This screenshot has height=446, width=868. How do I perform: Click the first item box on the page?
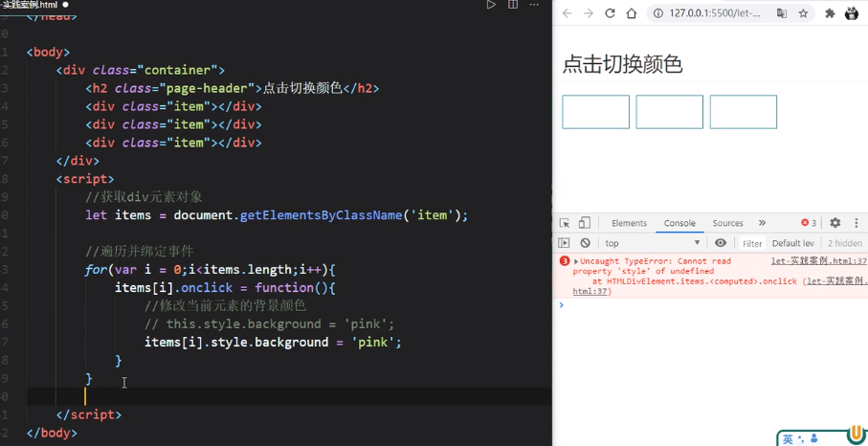[595, 112]
